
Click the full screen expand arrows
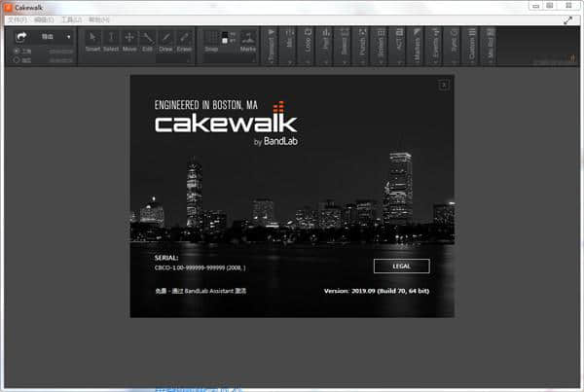click(568, 19)
